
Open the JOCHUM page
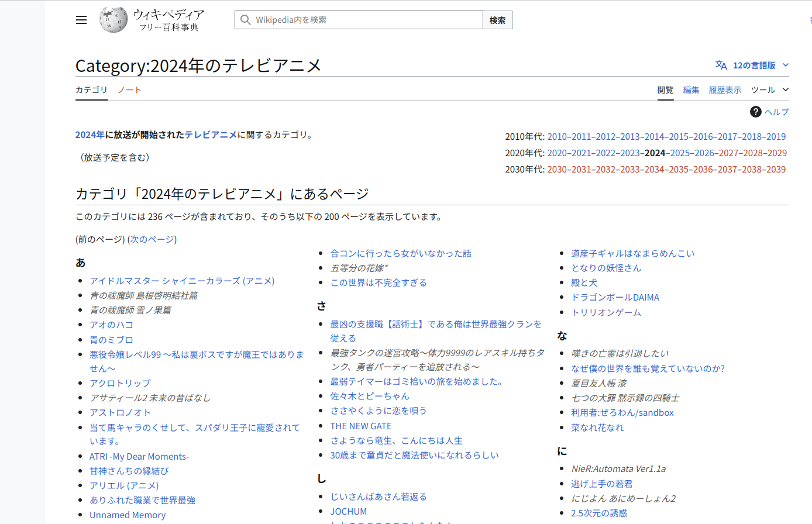349,511
